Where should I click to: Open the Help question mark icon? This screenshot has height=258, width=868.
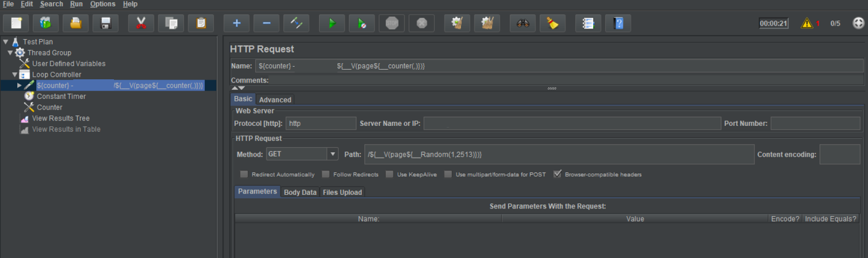pos(618,23)
